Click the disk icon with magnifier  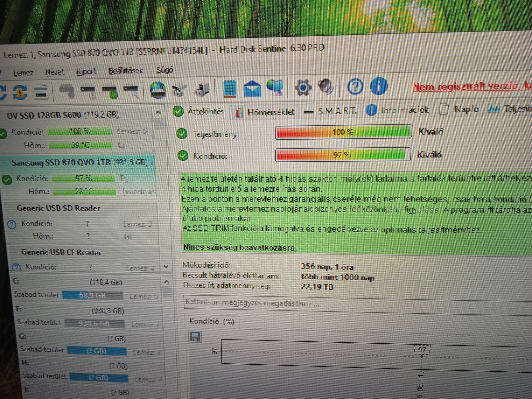pos(131,92)
